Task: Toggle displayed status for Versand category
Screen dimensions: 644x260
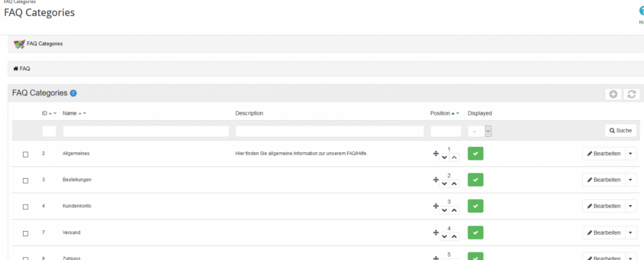Action: click(x=476, y=232)
